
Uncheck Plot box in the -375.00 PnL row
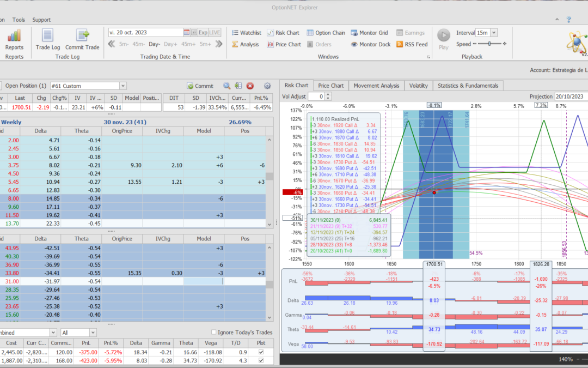pyautogui.click(x=261, y=352)
